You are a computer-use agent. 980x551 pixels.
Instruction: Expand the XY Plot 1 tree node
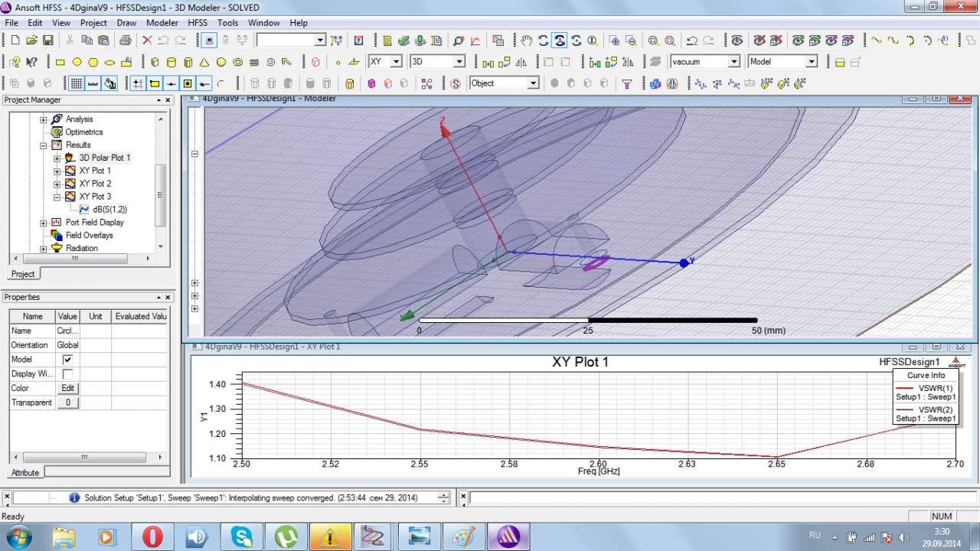(x=57, y=171)
